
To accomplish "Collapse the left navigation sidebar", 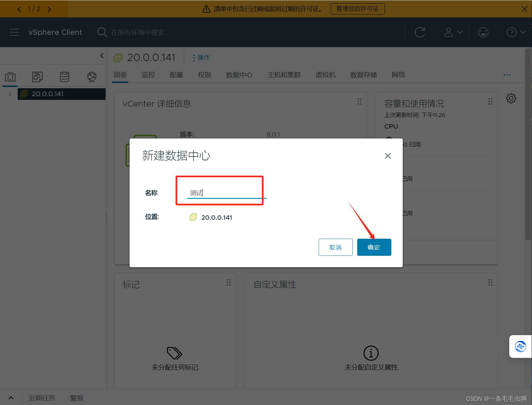I will 102,56.
